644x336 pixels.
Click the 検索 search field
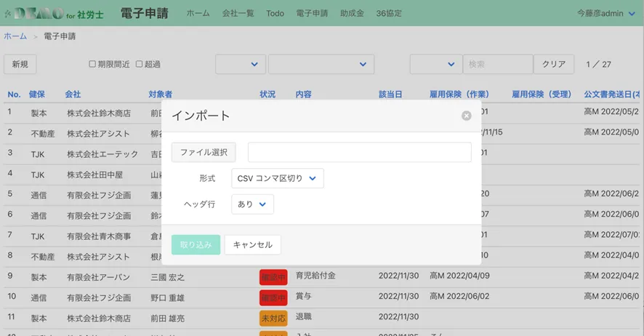(498, 64)
